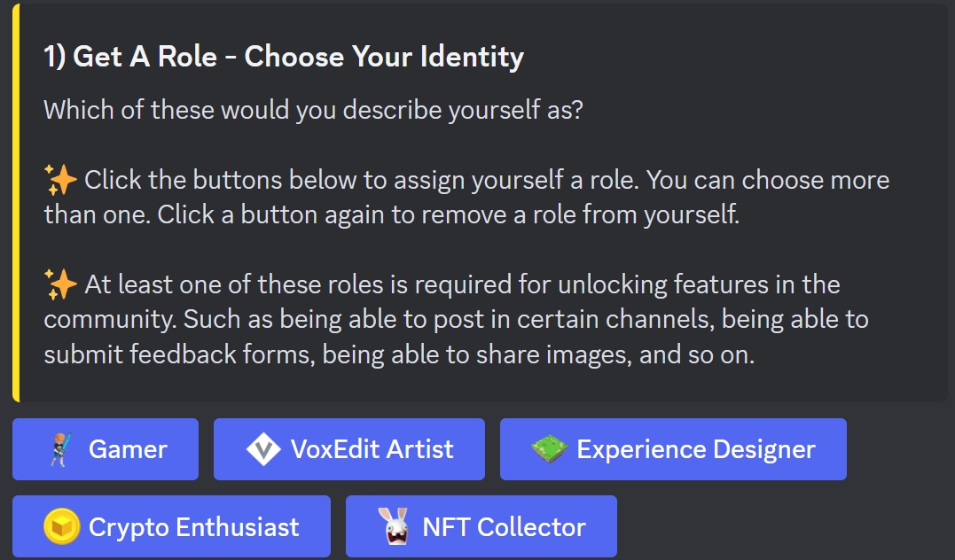Click the gold coin cube icon
The image size is (955, 560).
pyautogui.click(x=61, y=527)
